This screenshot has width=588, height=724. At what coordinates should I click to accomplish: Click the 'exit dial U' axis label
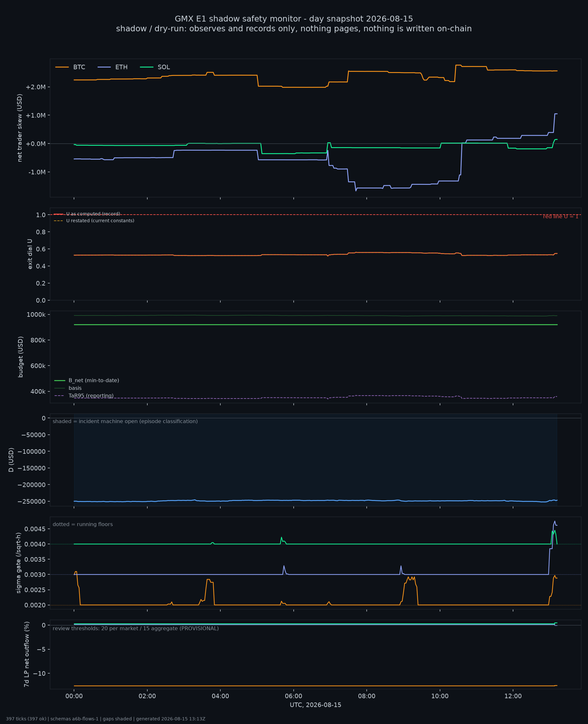pyautogui.click(x=30, y=254)
